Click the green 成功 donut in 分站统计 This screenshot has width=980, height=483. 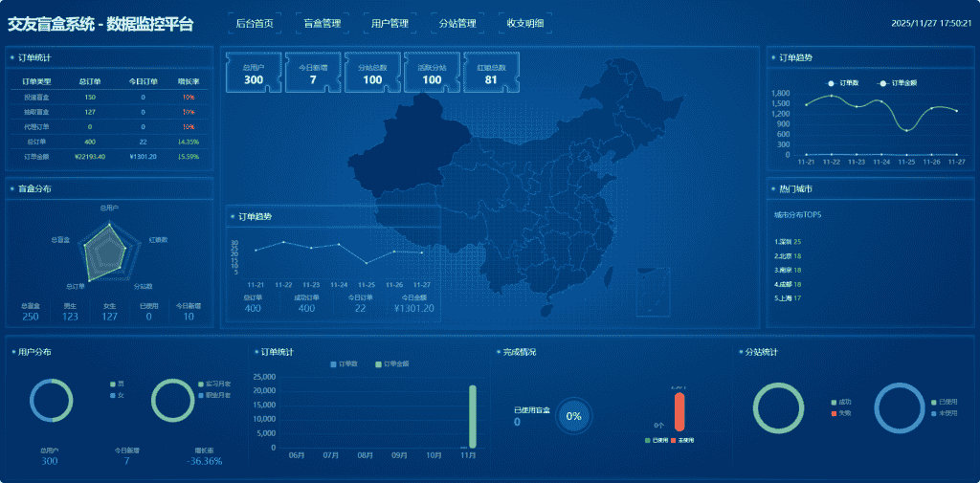778,408
